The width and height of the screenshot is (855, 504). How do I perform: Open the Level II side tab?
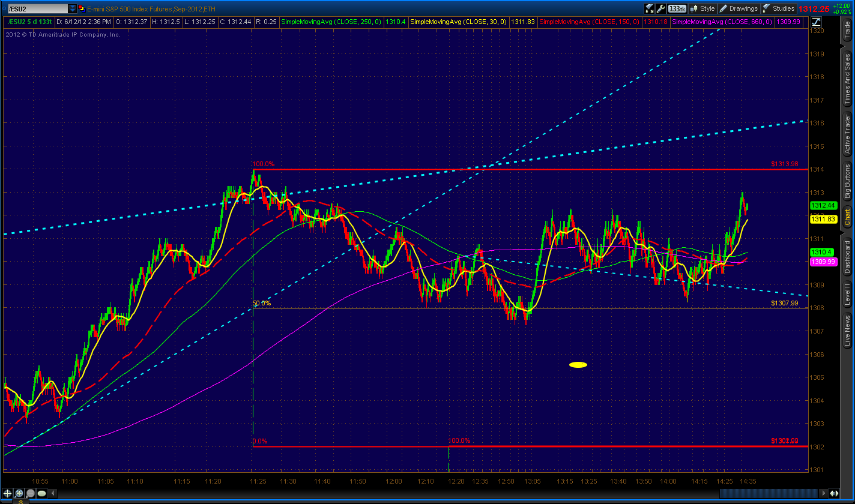click(847, 295)
